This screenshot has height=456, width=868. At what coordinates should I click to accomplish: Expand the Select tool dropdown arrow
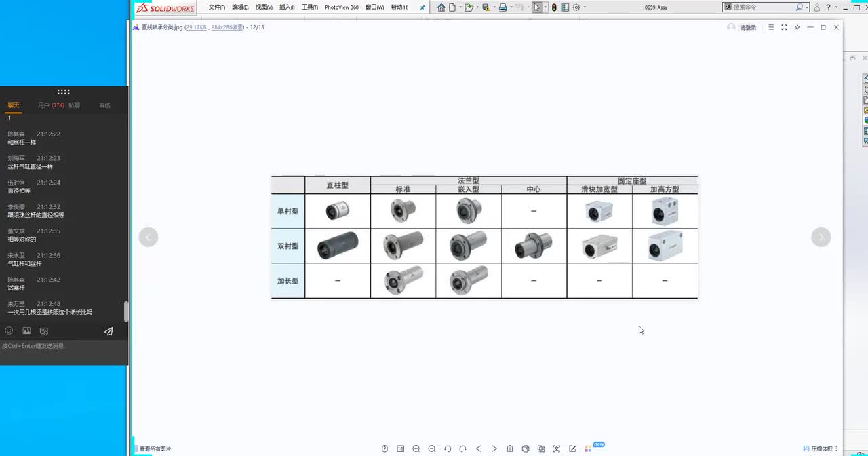[546, 7]
